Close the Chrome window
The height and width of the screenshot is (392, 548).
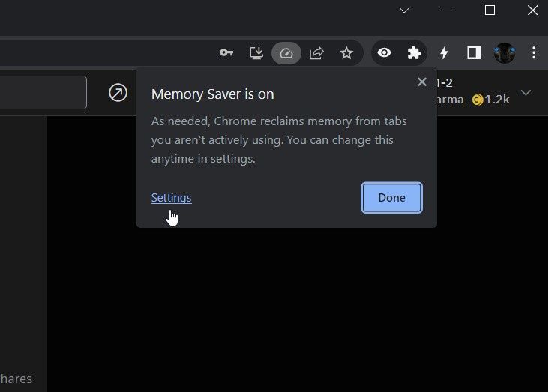point(532,10)
